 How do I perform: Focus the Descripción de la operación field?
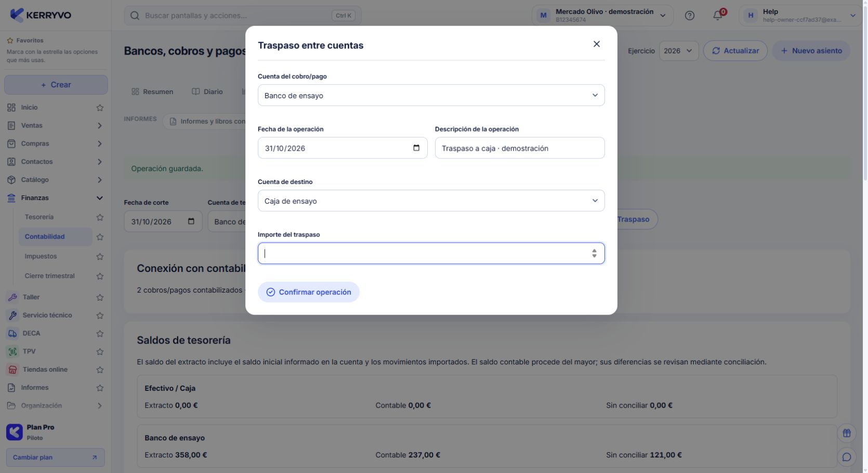point(520,148)
